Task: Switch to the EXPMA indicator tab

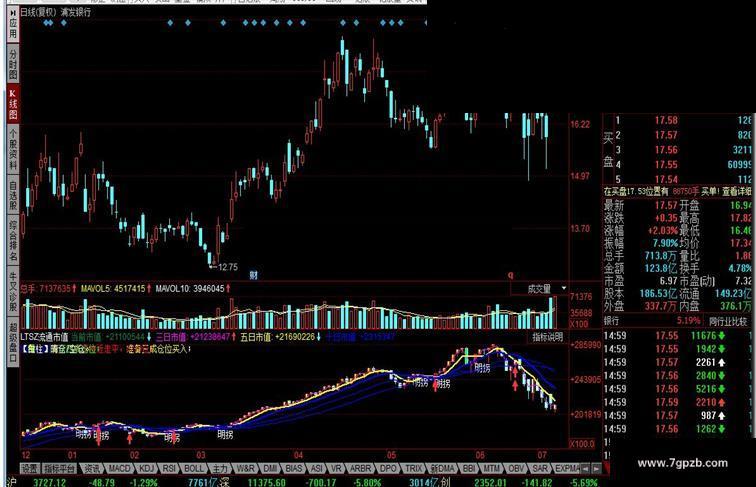Action: 566,468
